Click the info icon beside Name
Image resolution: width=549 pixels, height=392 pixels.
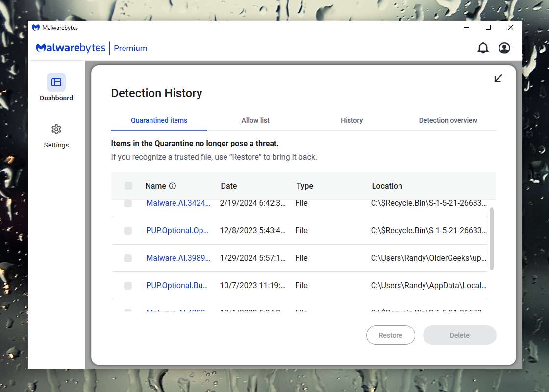[x=172, y=186]
